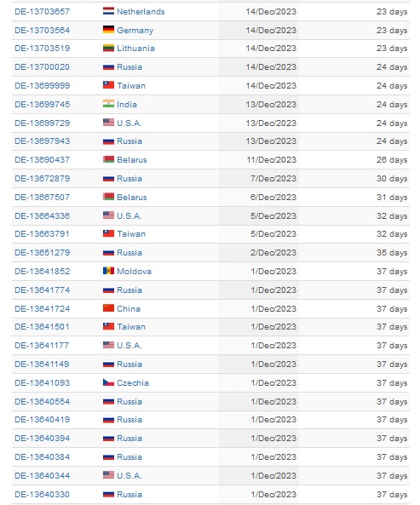Screen dimensions: 420x505
Task: Click the Moldova flag icon
Action: [x=108, y=271]
